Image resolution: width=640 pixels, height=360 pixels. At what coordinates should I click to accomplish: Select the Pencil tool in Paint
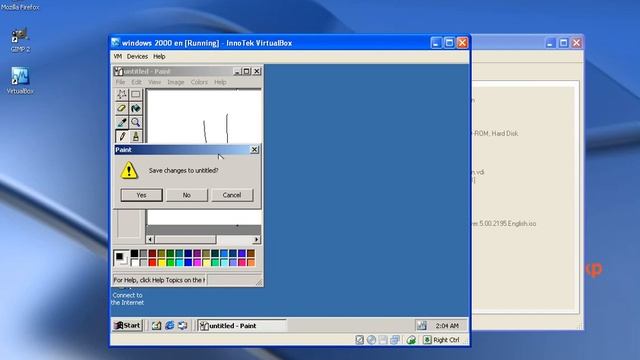pos(122,136)
